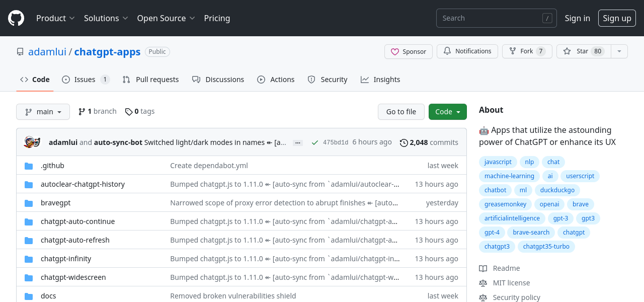The height and width of the screenshot is (302, 644).
Task: Click the green commit status checkmark
Action: (x=315, y=143)
